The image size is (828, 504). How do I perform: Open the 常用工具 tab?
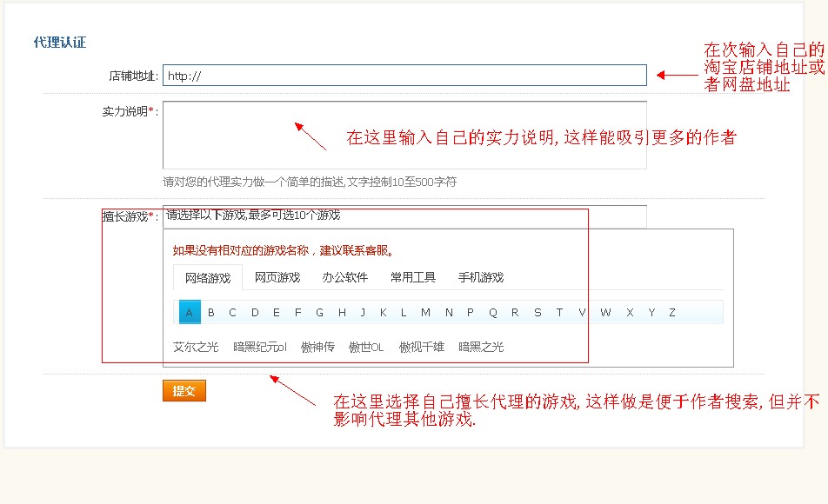point(413,277)
